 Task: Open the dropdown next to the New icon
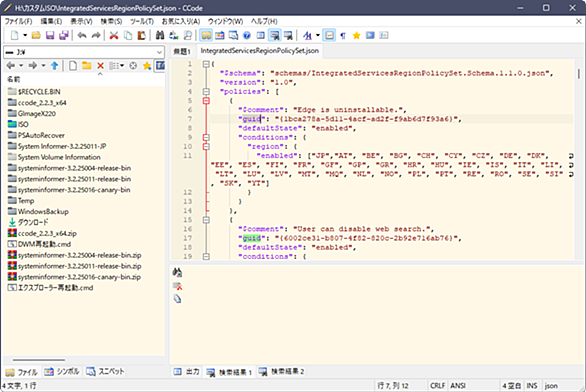coord(25,36)
